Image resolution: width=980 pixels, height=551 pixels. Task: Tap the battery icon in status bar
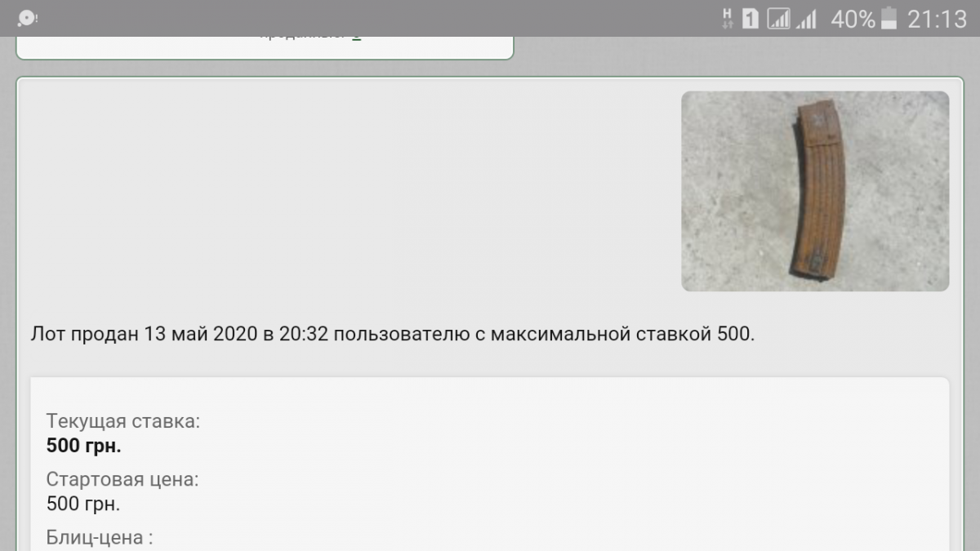tap(889, 18)
